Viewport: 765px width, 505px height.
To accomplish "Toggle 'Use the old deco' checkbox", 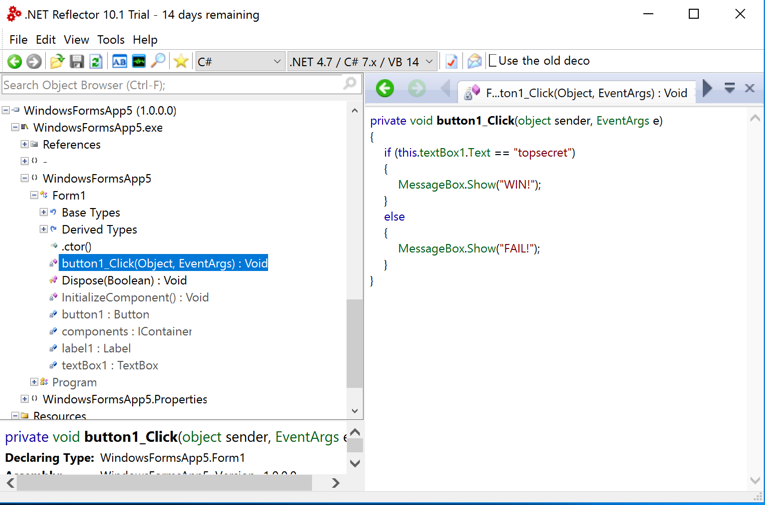I will pyautogui.click(x=492, y=61).
